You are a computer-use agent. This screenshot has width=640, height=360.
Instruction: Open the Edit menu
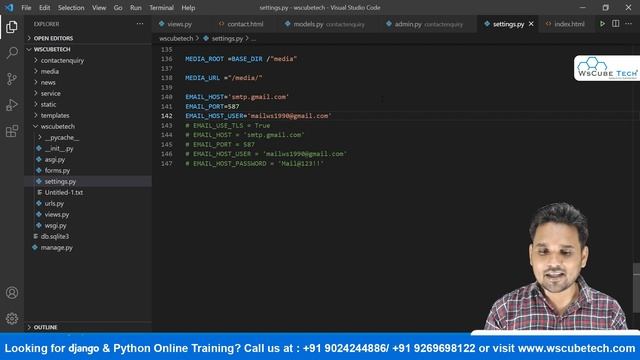point(44,8)
